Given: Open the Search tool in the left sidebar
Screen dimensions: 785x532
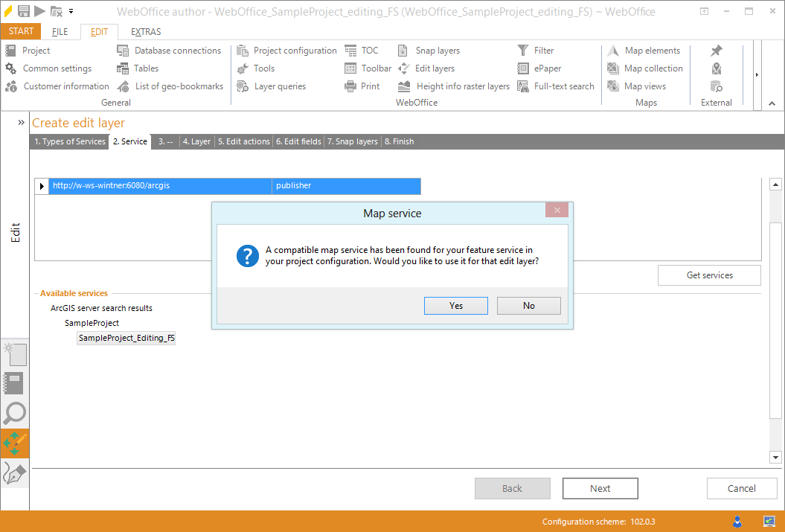Looking at the screenshot, I should [15, 413].
